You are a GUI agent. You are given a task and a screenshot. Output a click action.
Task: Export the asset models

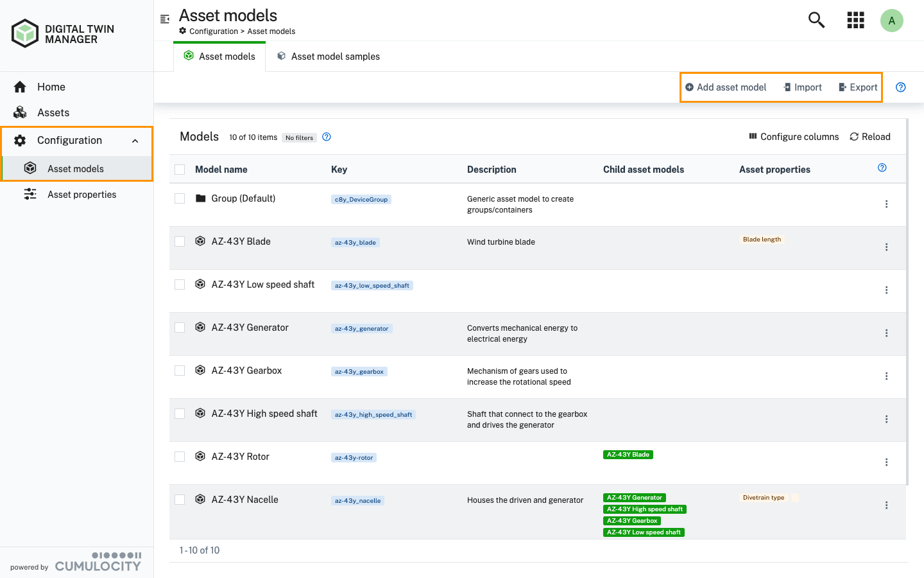pyautogui.click(x=857, y=87)
